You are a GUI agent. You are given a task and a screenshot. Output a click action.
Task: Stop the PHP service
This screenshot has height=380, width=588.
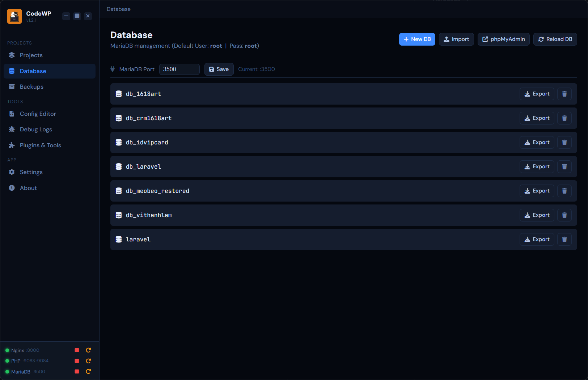pos(77,361)
